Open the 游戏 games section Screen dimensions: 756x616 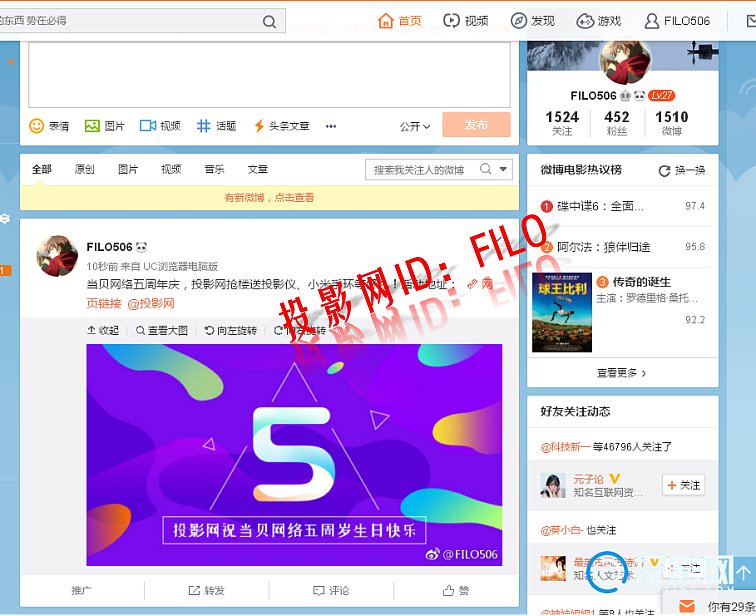[599, 21]
